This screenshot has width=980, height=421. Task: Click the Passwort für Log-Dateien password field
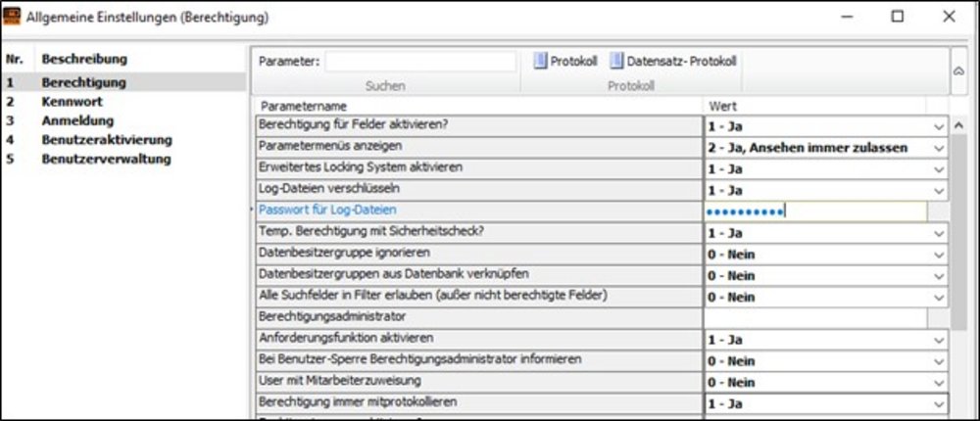click(813, 210)
